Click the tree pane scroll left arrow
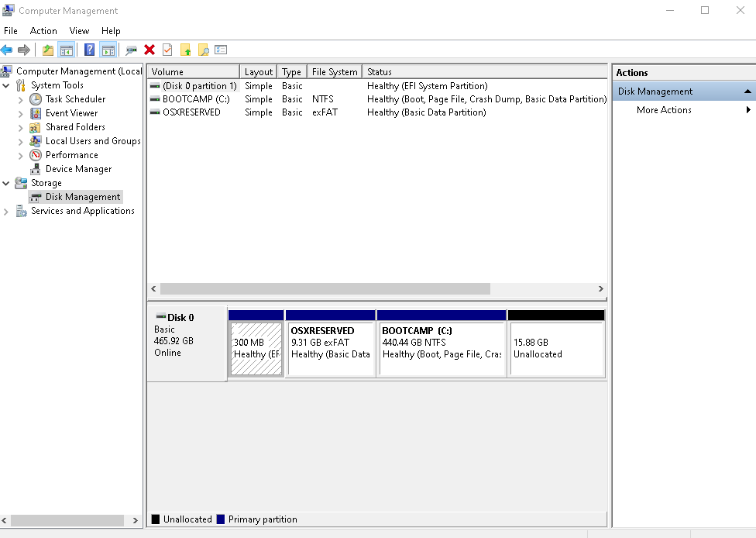Image resolution: width=756 pixels, height=538 pixels. click(5, 521)
